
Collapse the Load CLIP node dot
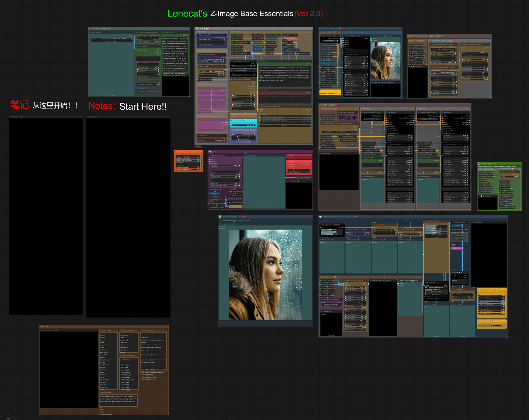pos(199,67)
